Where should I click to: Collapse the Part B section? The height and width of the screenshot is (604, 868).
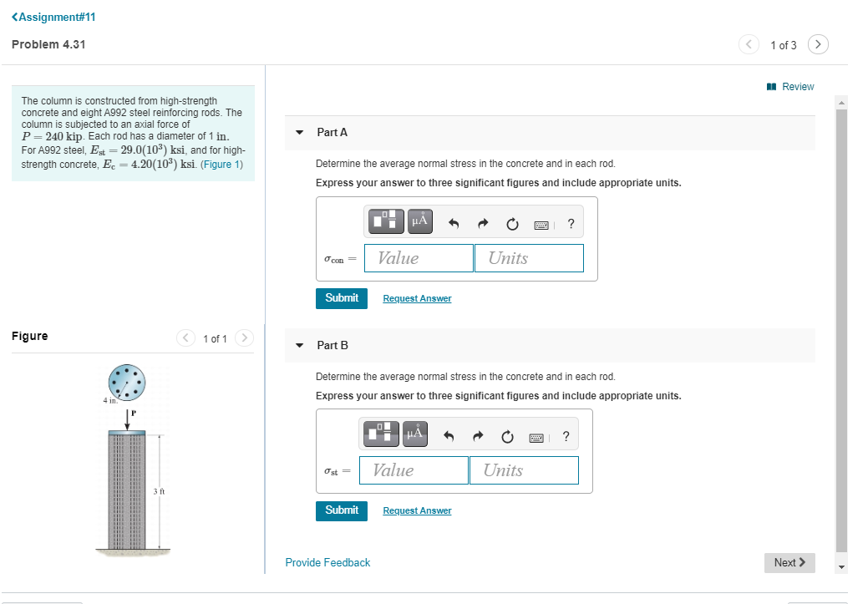(x=299, y=346)
